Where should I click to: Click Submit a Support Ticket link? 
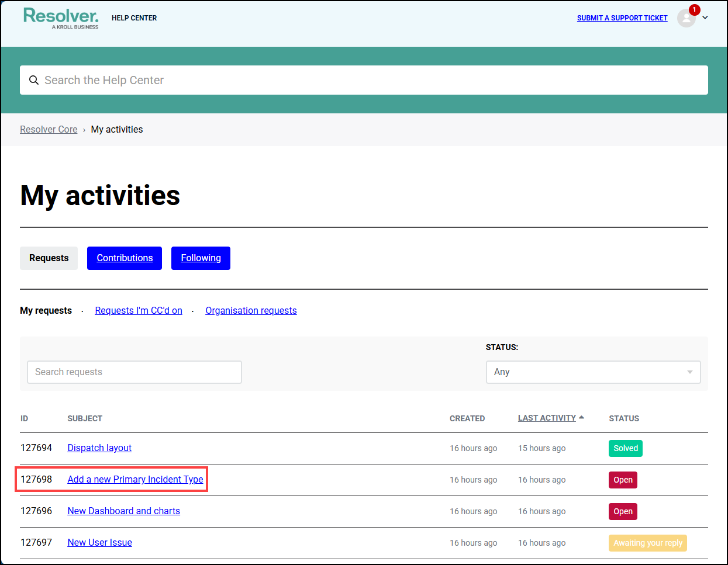click(x=622, y=18)
